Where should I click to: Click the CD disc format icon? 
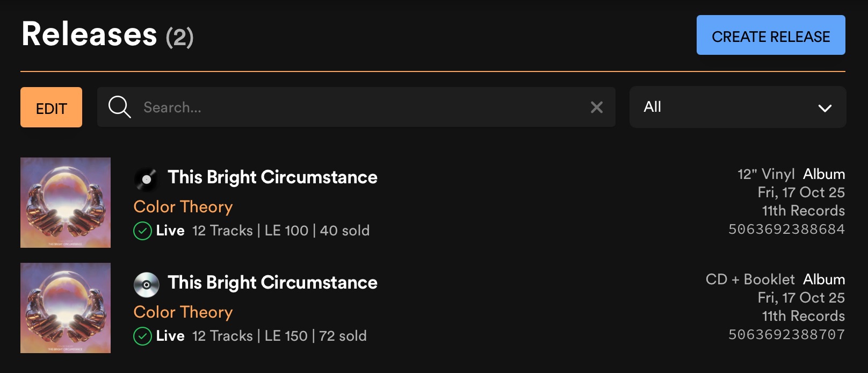[146, 284]
